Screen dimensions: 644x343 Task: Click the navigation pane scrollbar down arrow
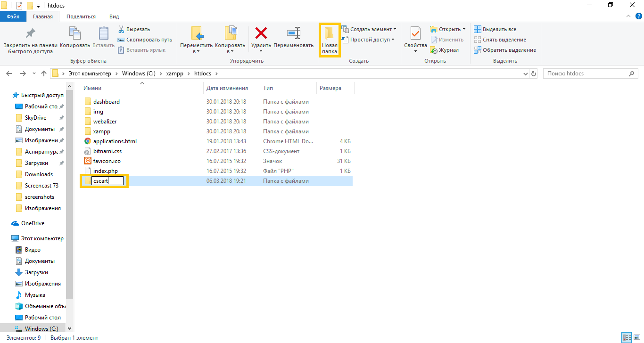click(70, 328)
